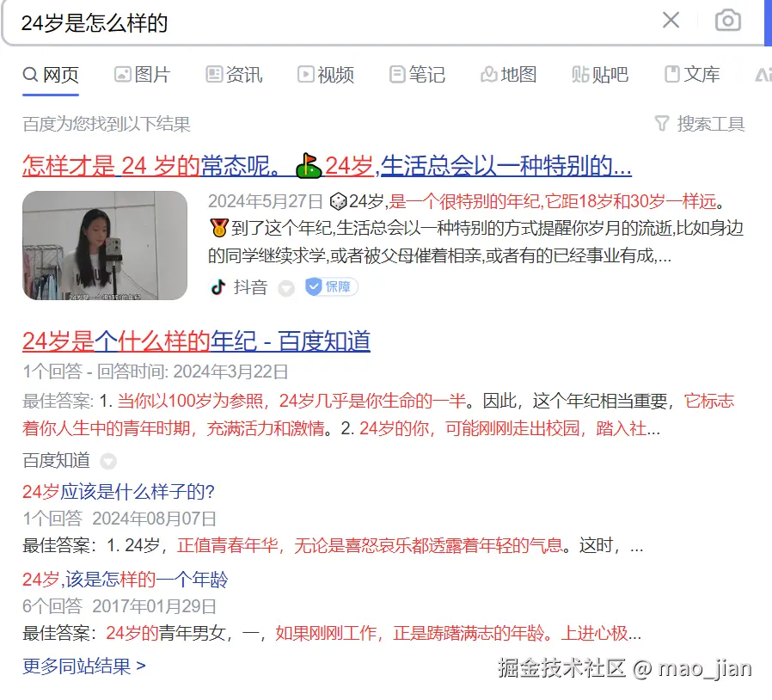Open the 贴吧 tab
772x700 pixels.
[x=600, y=75]
